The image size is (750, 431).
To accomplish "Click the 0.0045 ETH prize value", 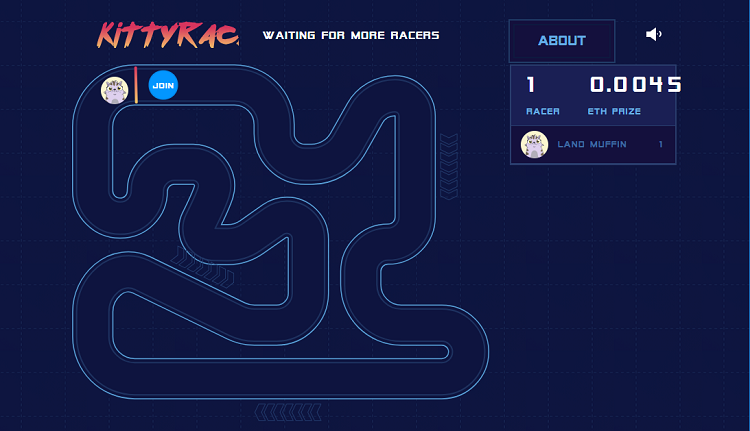I will (x=635, y=85).
